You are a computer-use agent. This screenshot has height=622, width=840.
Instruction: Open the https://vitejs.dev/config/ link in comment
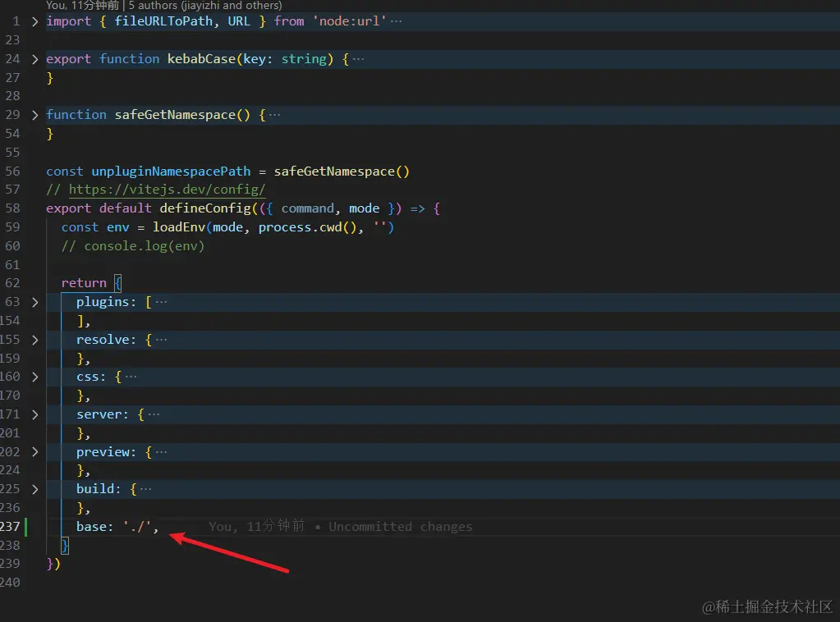[x=168, y=190]
